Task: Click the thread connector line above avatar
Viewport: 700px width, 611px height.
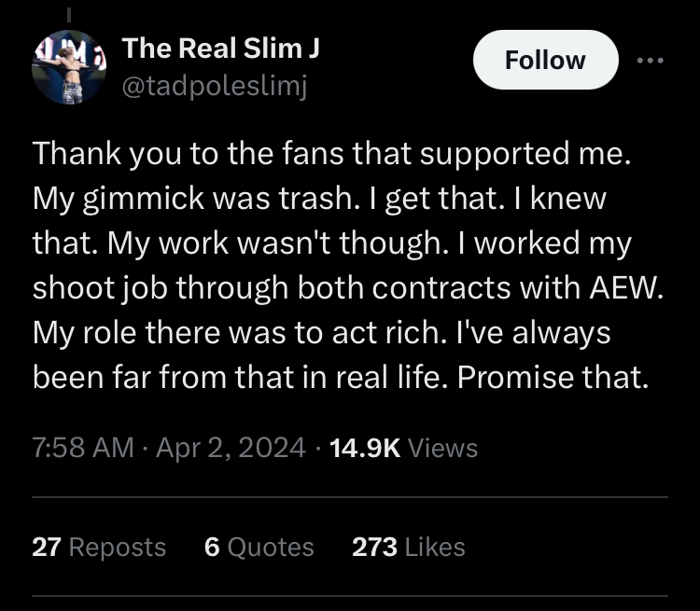Action: click(69, 14)
